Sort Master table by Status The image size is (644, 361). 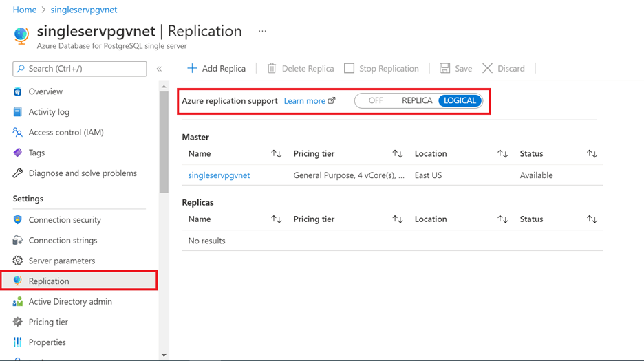(x=592, y=153)
